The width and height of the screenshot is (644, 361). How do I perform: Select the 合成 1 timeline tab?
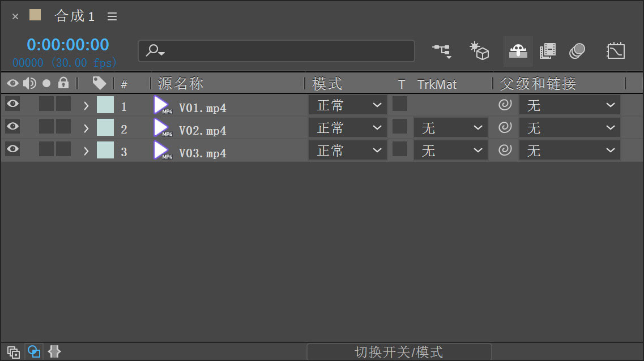tap(74, 16)
